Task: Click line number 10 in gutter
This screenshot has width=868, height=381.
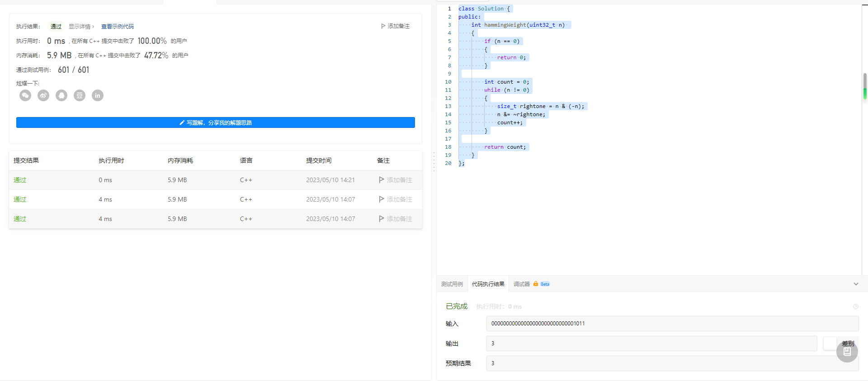Action: (x=448, y=82)
